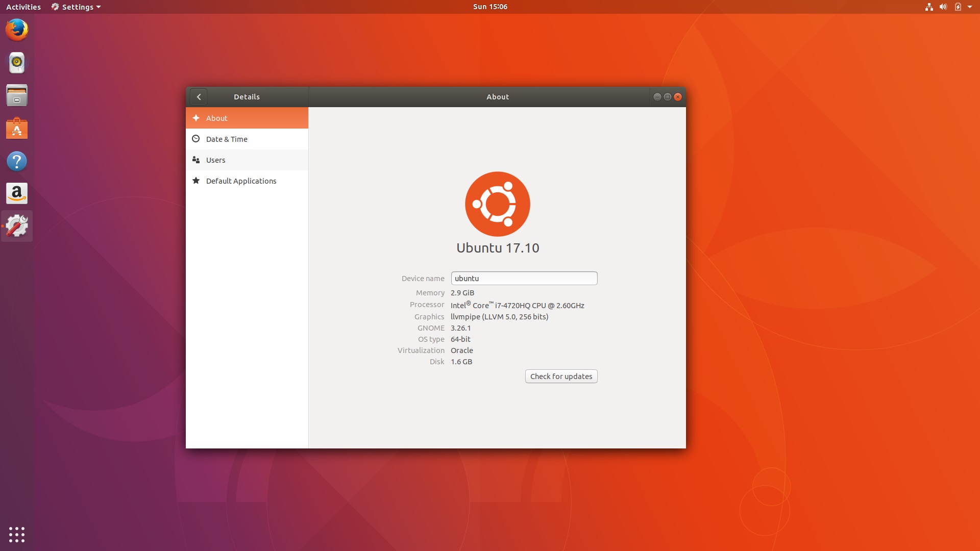This screenshot has width=980, height=551.
Task: Click the Activities button
Action: (23, 7)
